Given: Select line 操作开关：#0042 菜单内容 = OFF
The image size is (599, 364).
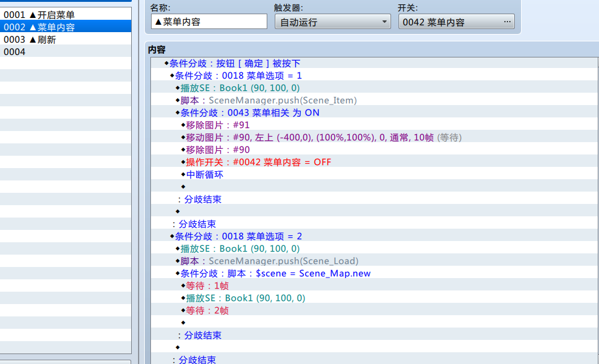Looking at the screenshot, I should point(374,162).
